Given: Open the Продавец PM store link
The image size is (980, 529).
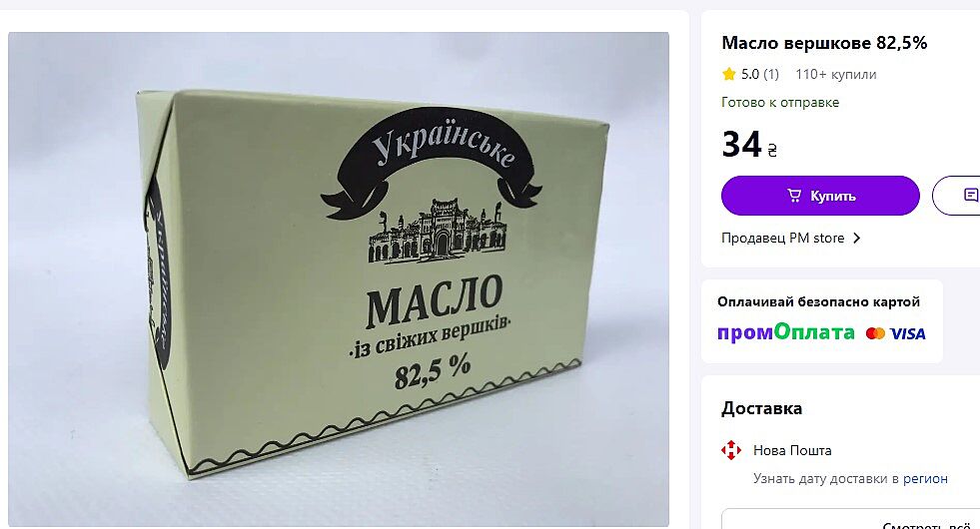Looking at the screenshot, I should click(x=782, y=238).
